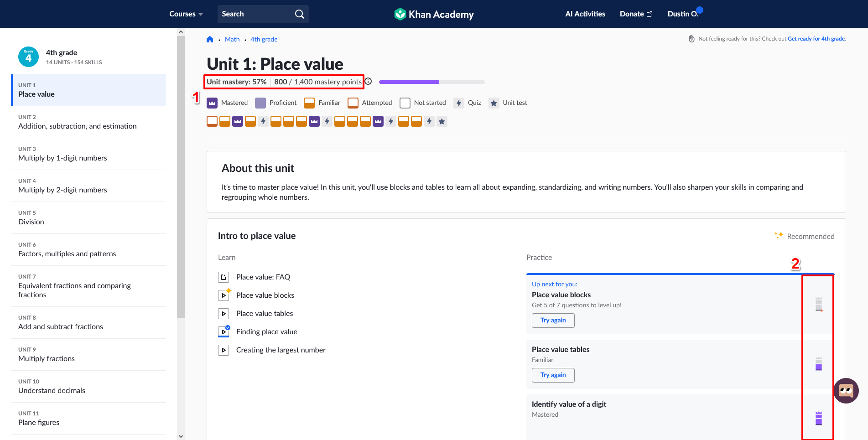Click the Unit test star icon in the legend
This screenshot has width=868, height=440.
click(x=494, y=103)
